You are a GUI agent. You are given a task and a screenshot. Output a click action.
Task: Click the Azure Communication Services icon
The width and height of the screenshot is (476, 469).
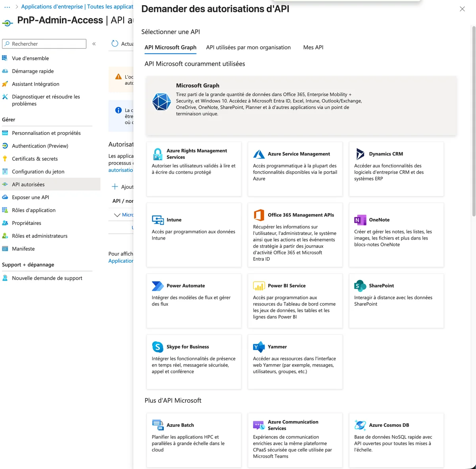[259, 425]
